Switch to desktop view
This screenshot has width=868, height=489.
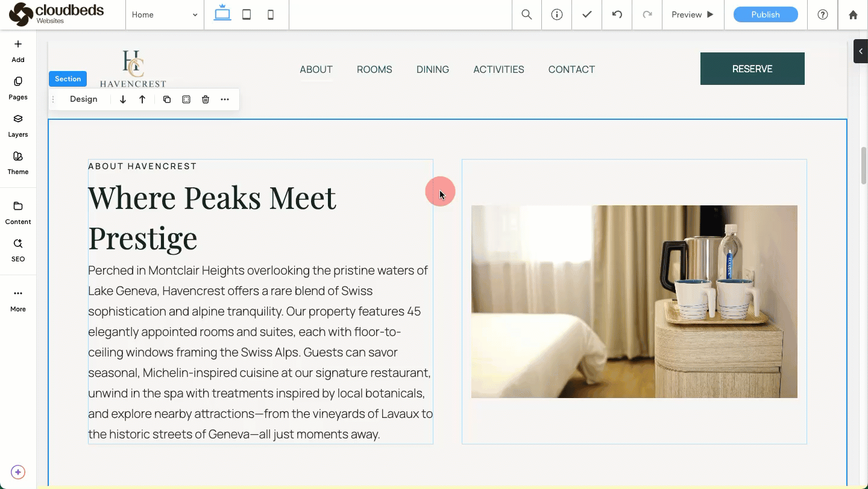point(222,14)
